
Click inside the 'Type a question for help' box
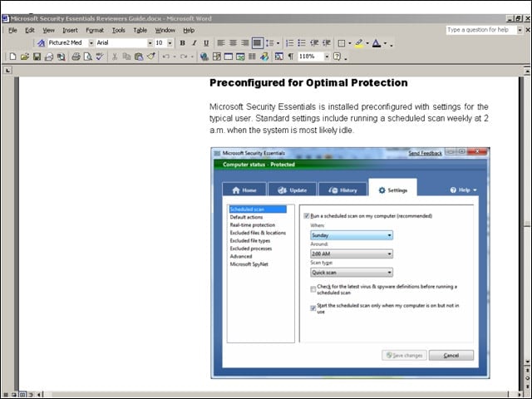[x=481, y=30]
